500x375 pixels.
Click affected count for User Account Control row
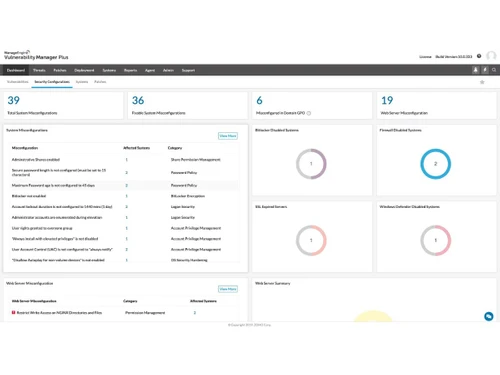pyautogui.click(x=126, y=250)
